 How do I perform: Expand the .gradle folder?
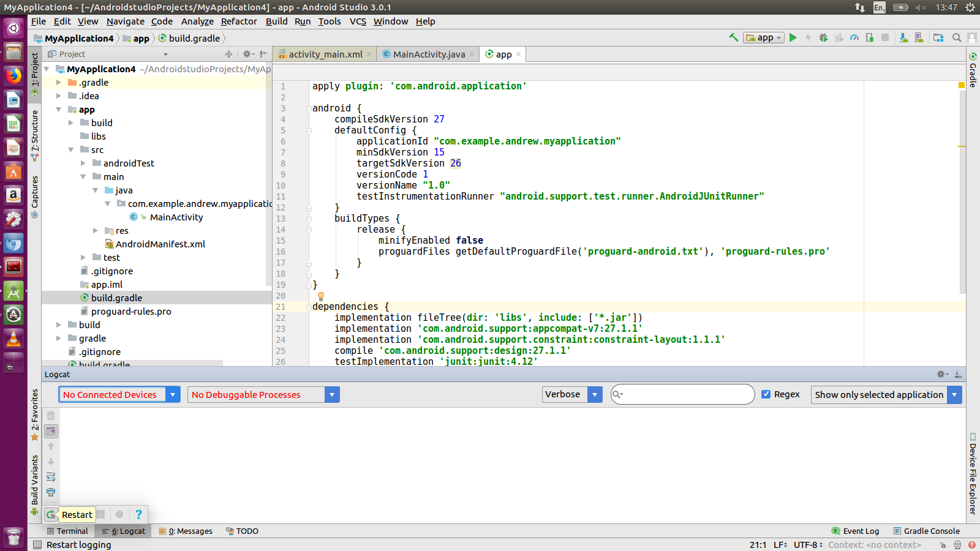(x=59, y=82)
